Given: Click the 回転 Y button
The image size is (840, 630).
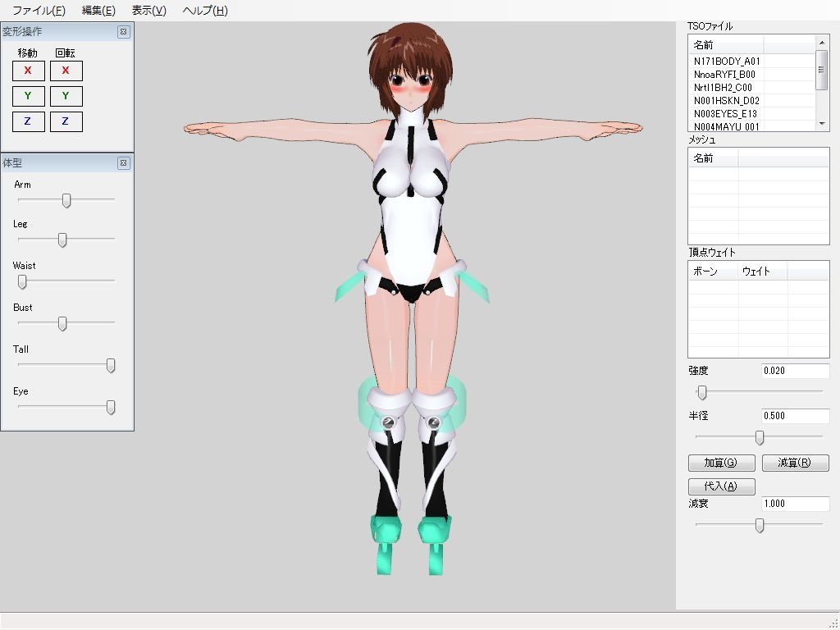Looking at the screenshot, I should point(66,96).
